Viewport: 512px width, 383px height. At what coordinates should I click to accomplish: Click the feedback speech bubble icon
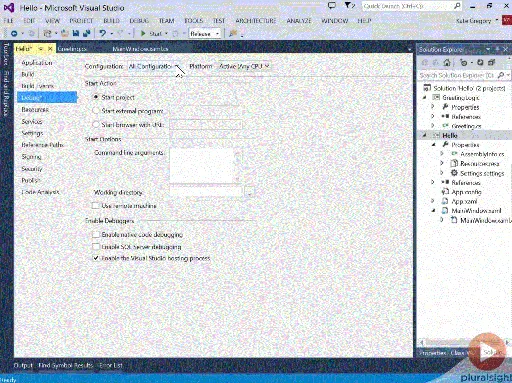tap(332, 6)
